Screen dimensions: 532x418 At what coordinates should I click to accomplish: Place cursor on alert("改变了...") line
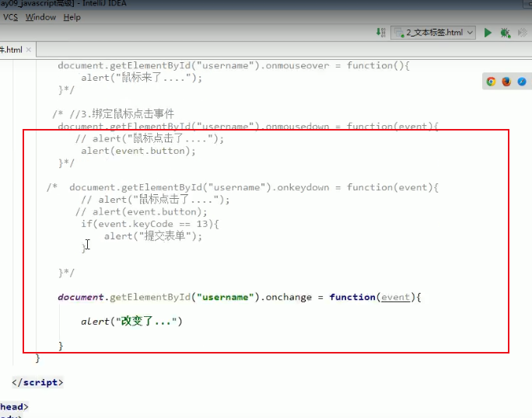(131, 321)
